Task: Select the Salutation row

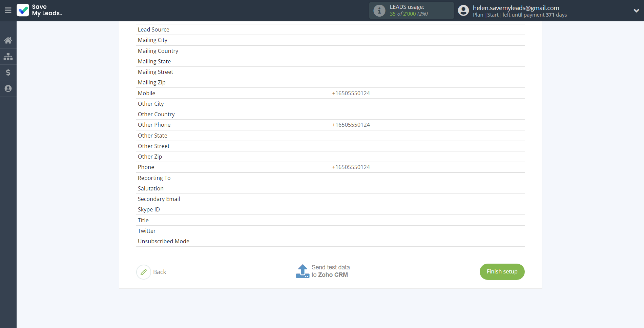Action: point(330,188)
